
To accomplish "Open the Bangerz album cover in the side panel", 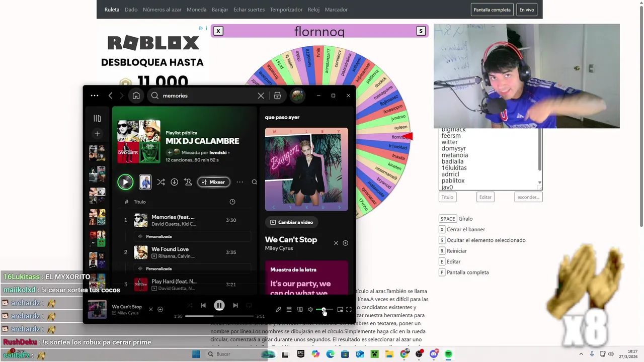I will (x=306, y=169).
